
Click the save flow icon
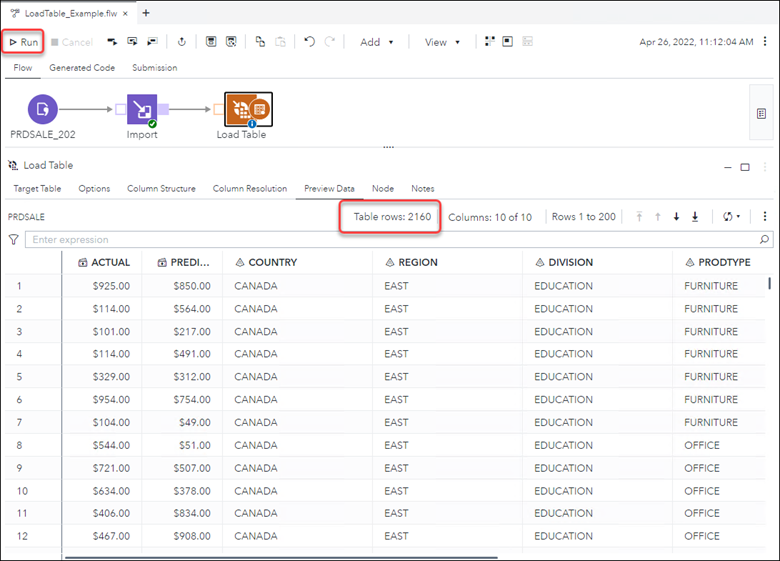pos(211,42)
